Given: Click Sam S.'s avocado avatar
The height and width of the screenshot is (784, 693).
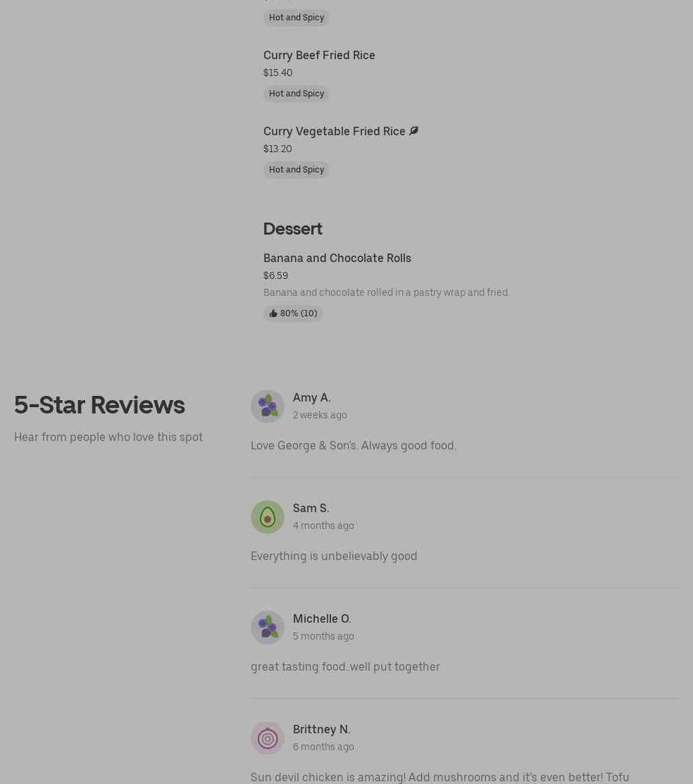Looking at the screenshot, I should (268, 517).
